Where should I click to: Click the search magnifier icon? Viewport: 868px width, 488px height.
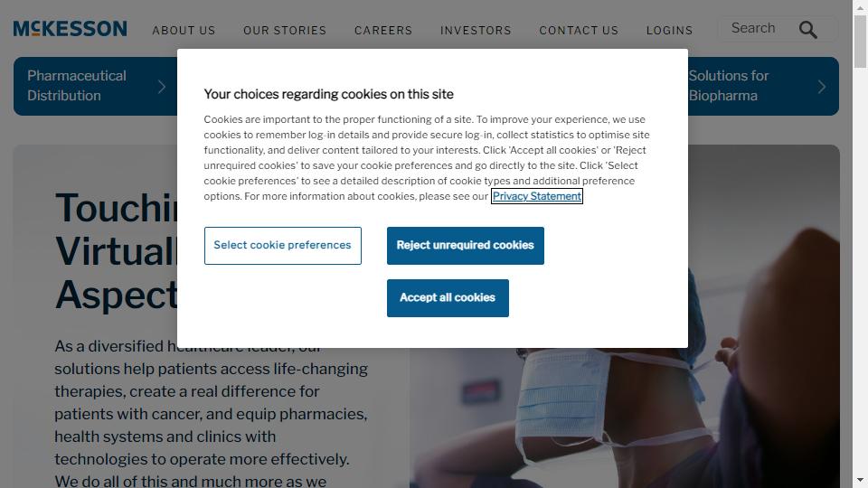pyautogui.click(x=807, y=29)
